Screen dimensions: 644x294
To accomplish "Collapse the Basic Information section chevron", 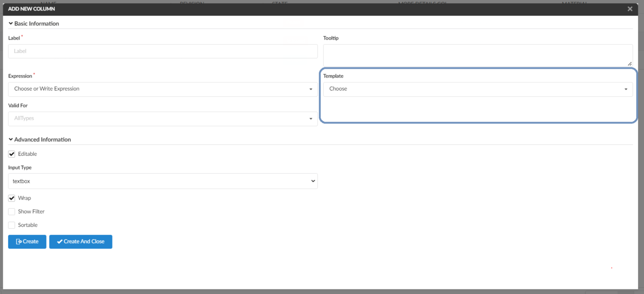I will (x=10, y=23).
